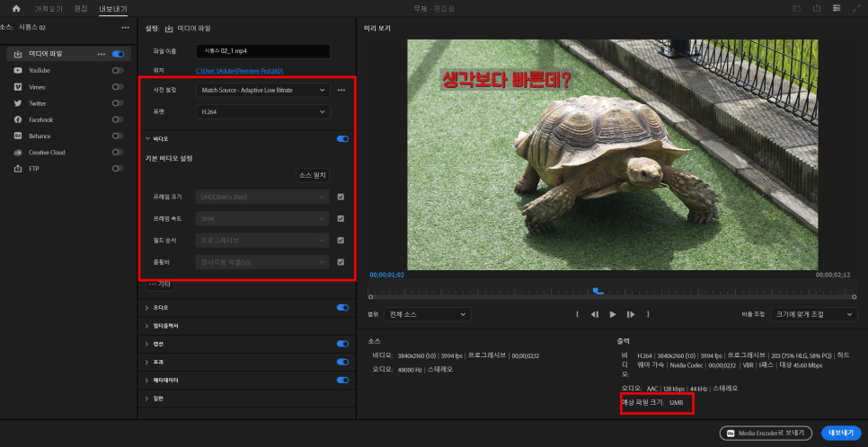Viewport: 868px width, 447px height.
Task: Enable the Facebook destination toggle
Action: [x=118, y=119]
